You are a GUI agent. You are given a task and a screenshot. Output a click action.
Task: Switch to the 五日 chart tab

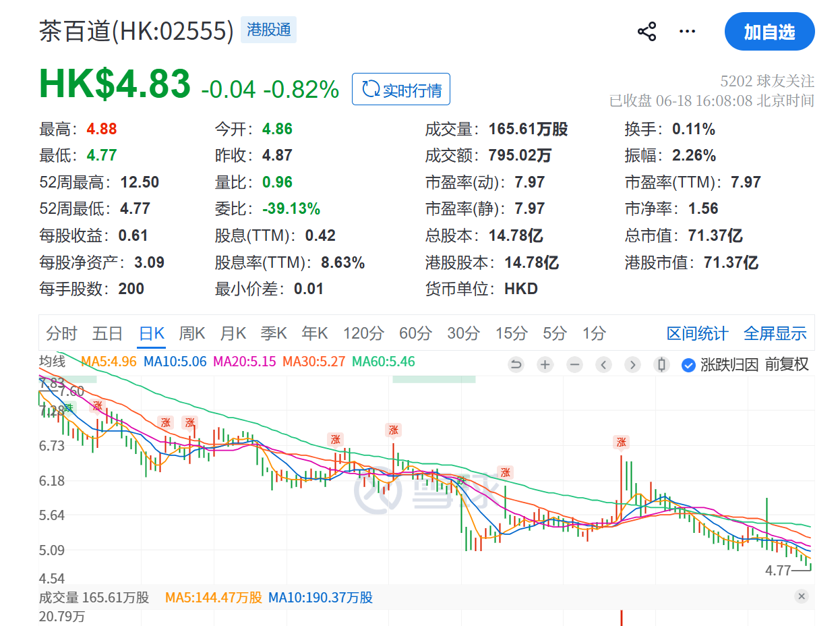click(107, 333)
